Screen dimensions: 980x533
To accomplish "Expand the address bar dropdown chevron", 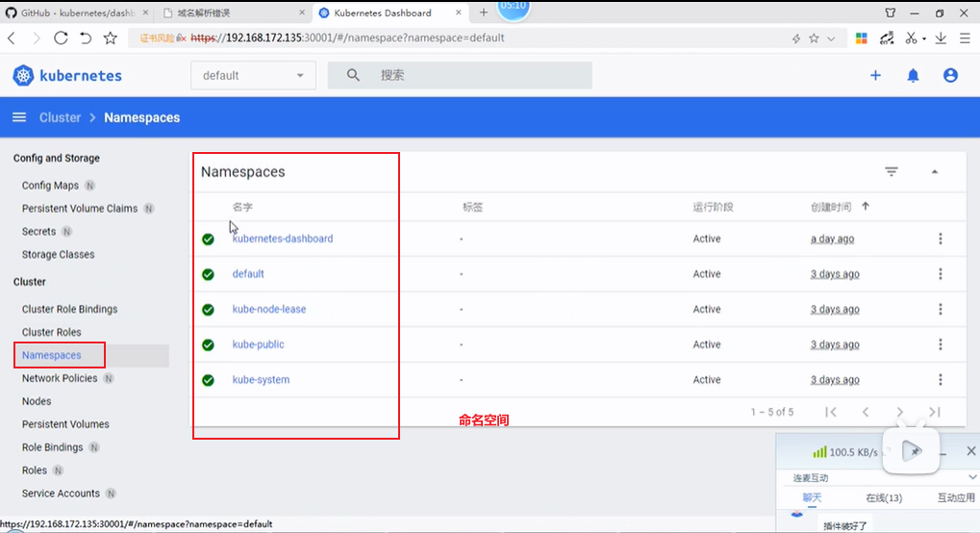I will pyautogui.click(x=831, y=38).
